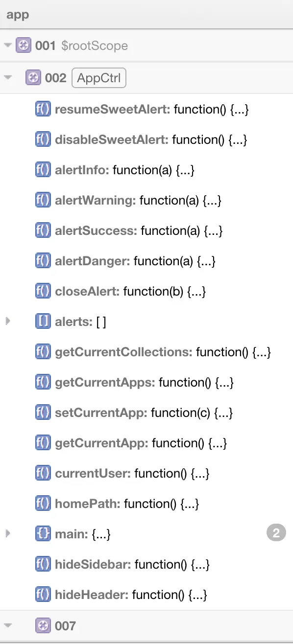Viewport: 293px width, 644px height.
Task: Click the 2 count badge on main
Action: (x=276, y=533)
